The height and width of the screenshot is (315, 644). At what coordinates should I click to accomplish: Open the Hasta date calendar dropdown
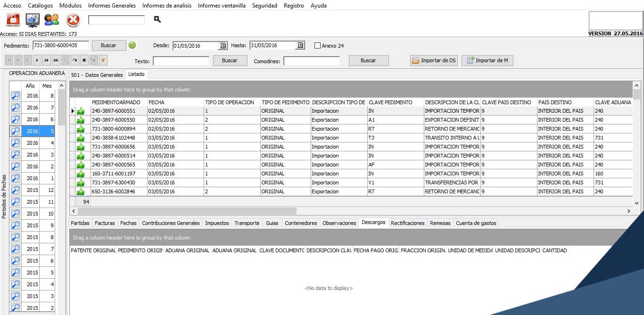point(299,46)
